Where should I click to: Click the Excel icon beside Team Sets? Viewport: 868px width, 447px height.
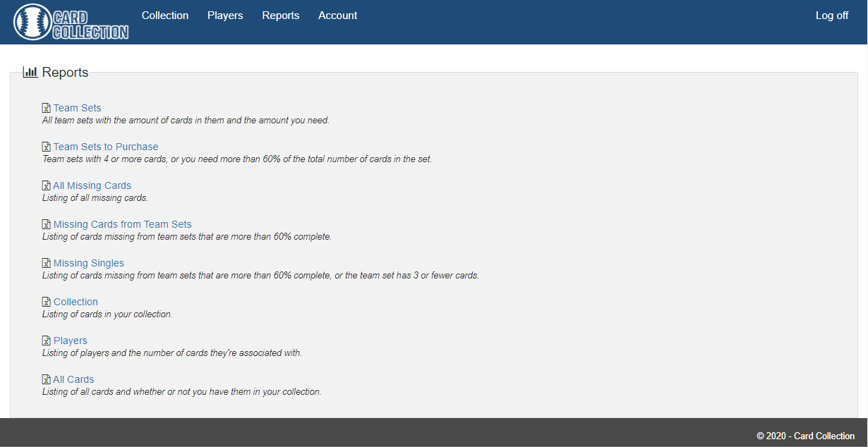click(47, 108)
